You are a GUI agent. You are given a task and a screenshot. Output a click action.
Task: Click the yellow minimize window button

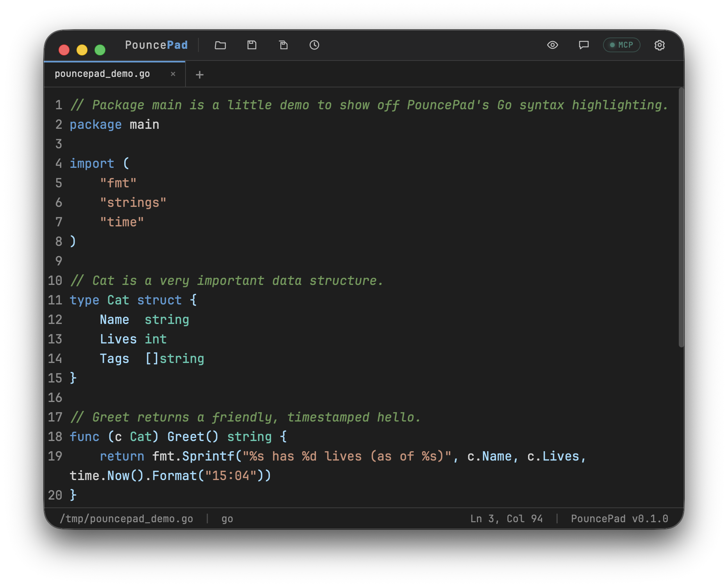(x=82, y=50)
